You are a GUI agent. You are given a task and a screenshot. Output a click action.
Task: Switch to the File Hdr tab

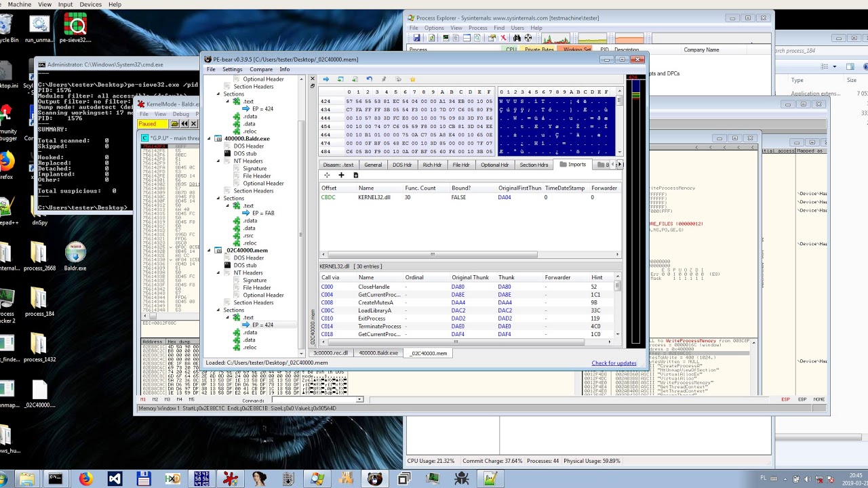point(461,165)
